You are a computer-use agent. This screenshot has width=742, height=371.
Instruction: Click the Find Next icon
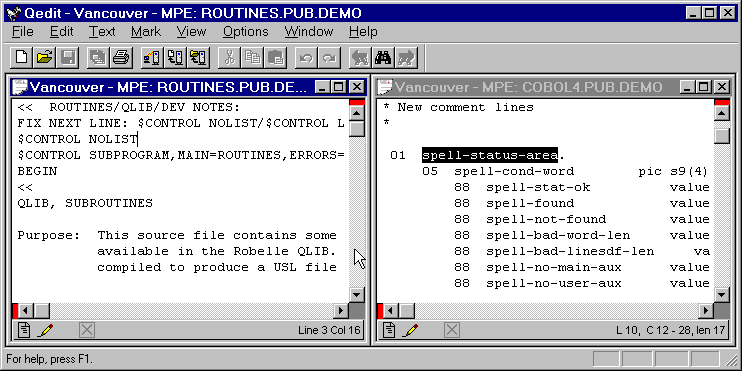(x=406, y=58)
